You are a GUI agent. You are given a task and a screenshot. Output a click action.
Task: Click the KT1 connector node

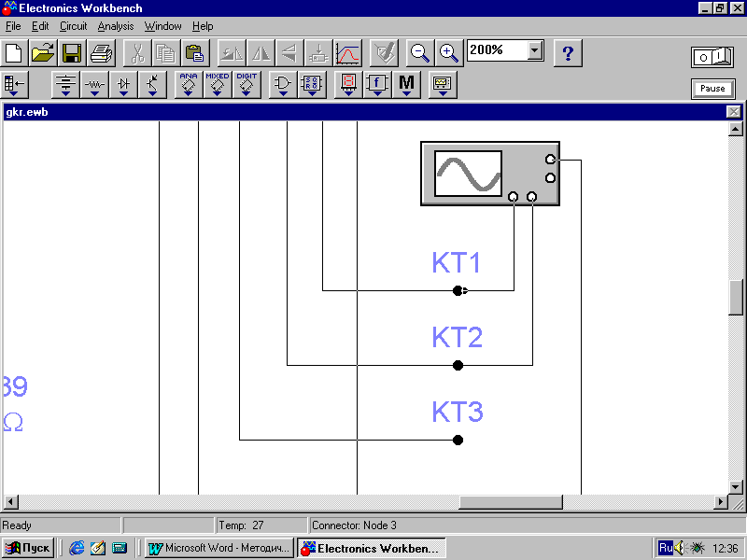click(458, 290)
